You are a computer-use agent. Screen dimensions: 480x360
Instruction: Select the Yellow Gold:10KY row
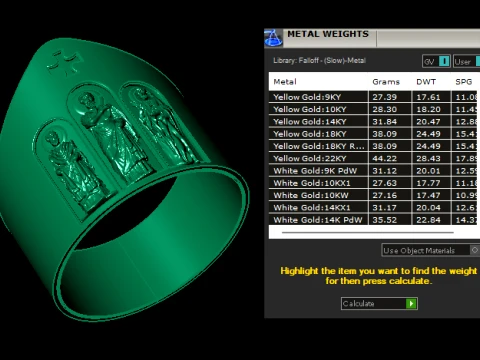coord(374,109)
